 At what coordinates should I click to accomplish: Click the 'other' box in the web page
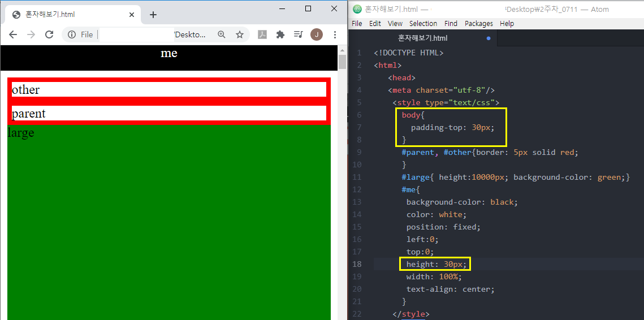coord(169,89)
